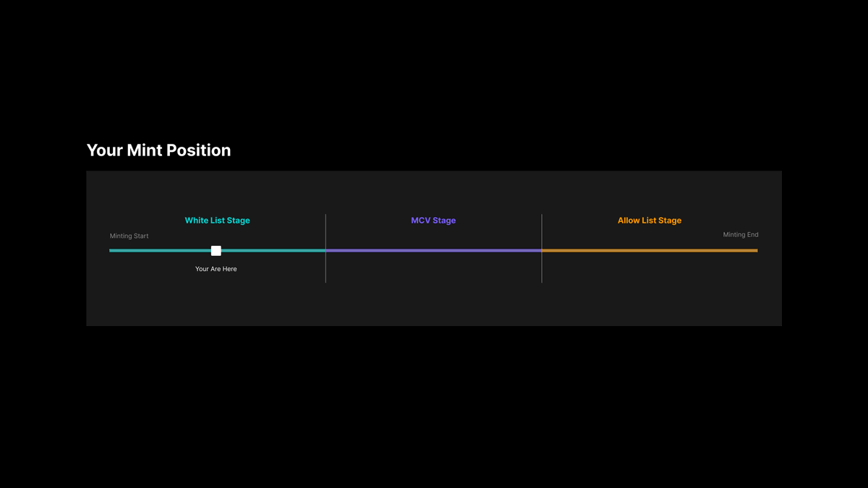Select the Allow List Stage label

coord(650,221)
